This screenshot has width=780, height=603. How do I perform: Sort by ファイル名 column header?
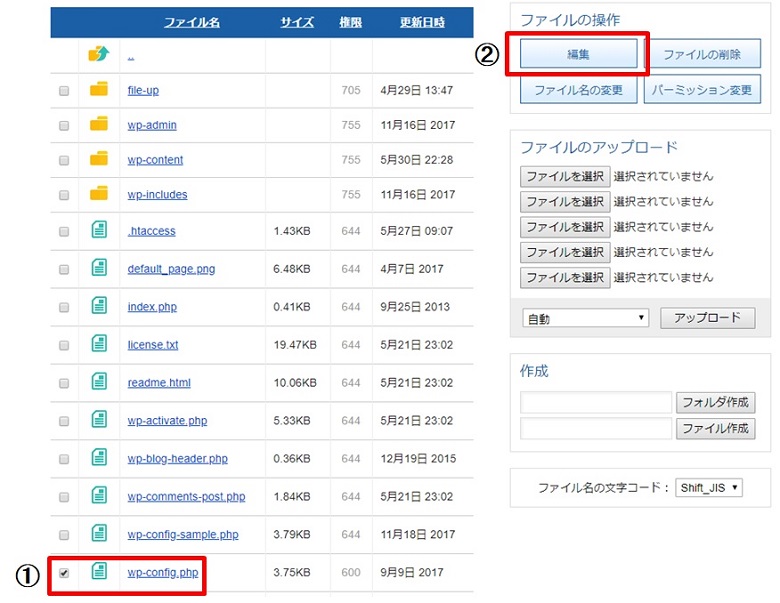(x=192, y=22)
